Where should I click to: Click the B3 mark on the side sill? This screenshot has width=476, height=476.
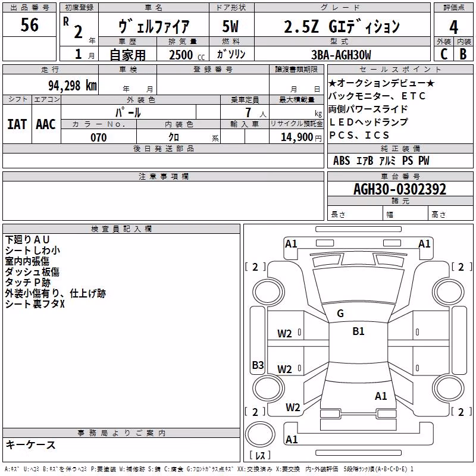pyautogui.click(x=258, y=365)
